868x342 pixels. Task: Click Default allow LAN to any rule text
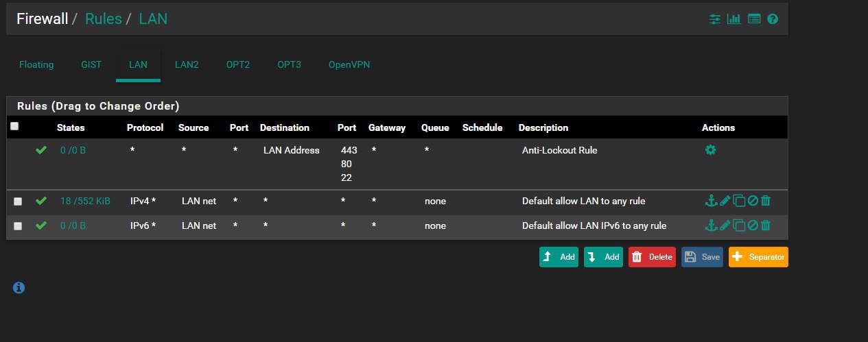coord(583,201)
